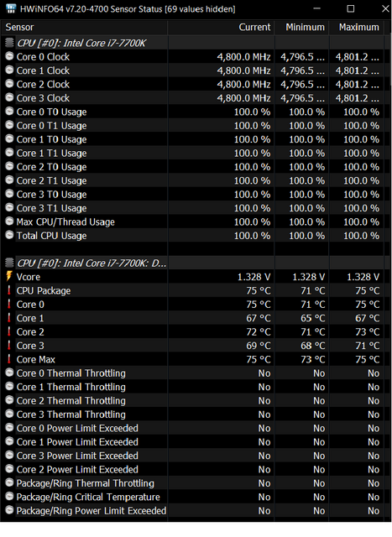This screenshot has height=537, width=392.
Task: Click Core 1 Clock maximum value 4,801.2
Action: tap(357, 70)
